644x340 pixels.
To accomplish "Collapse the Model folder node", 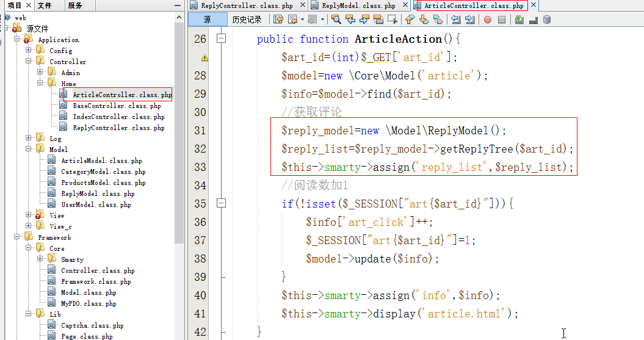I will [29, 150].
